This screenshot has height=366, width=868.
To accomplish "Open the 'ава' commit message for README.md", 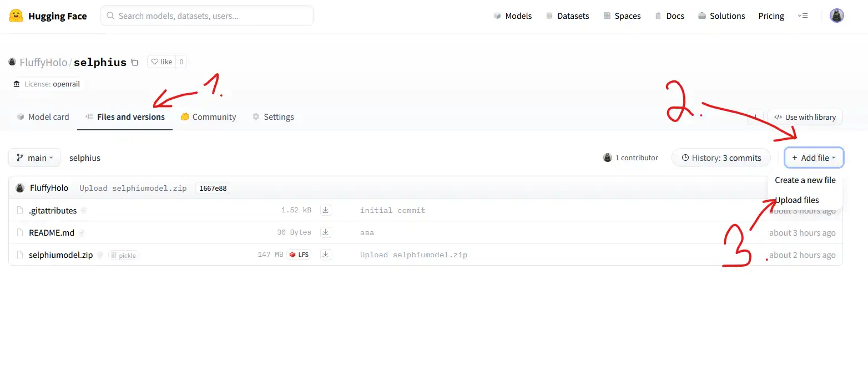I will tap(367, 233).
